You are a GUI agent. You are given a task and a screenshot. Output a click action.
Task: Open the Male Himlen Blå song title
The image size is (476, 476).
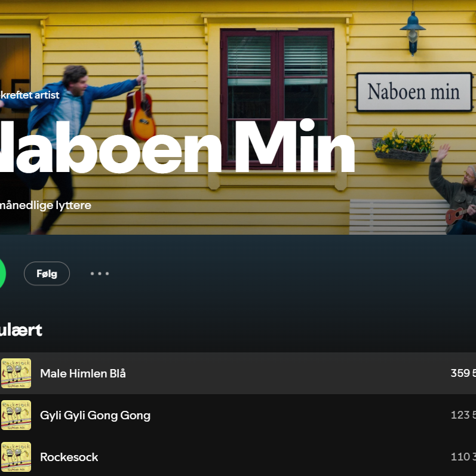(x=83, y=373)
